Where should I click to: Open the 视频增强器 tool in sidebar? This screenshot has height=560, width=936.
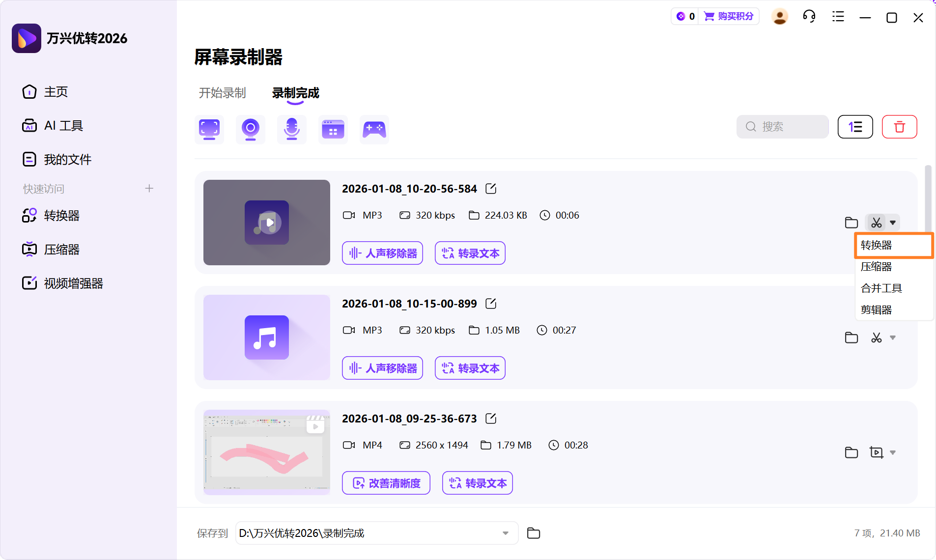73,283
